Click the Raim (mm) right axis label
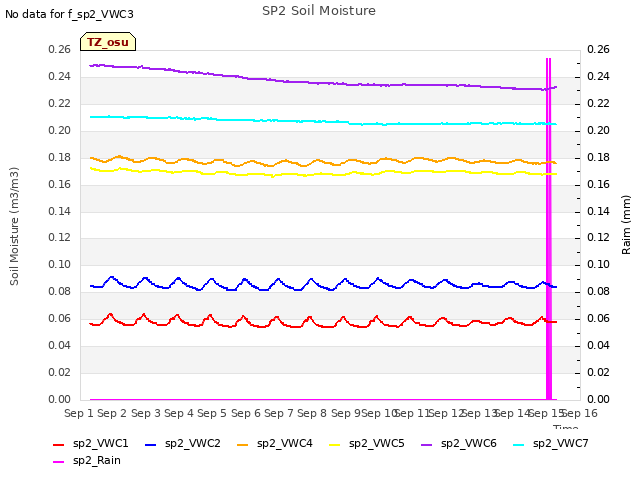640x480 pixels. click(626, 225)
